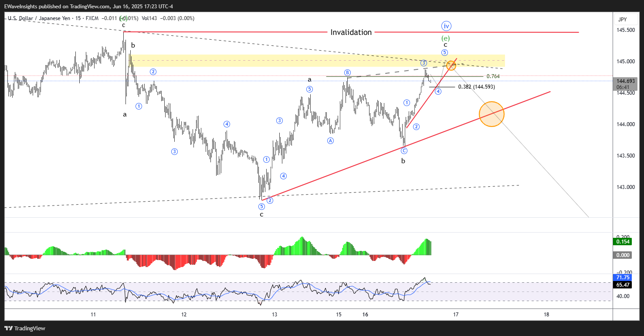Screen dimensions: 644x336
Task: Click the 145.500 price axis label
Action: click(x=625, y=30)
